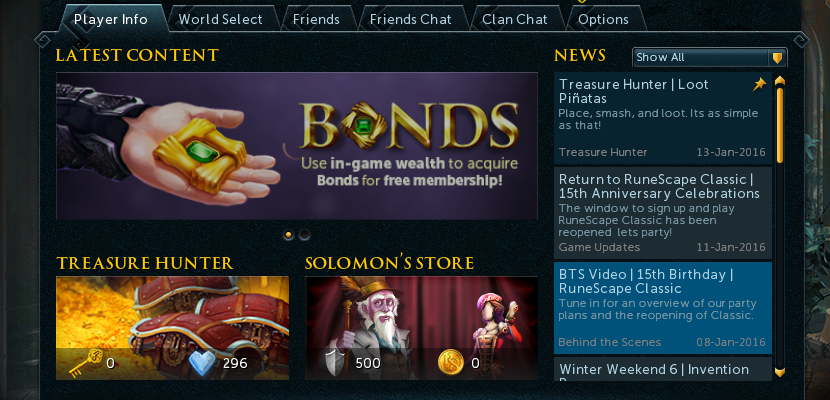The width and height of the screenshot is (830, 400).
Task: Click the gold RuneCoins coin icon
Action: tap(450, 363)
